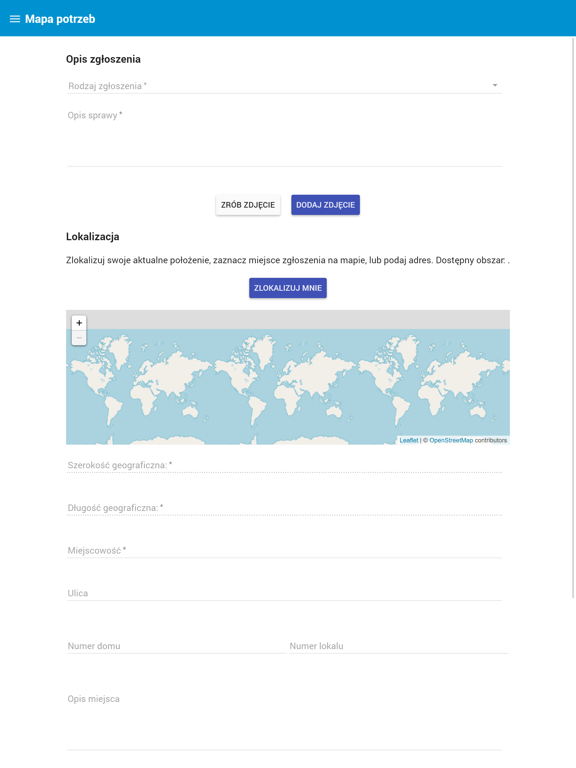Click the Szerokość geograficzna field
Screen dimensions: 576x768
[x=284, y=465]
